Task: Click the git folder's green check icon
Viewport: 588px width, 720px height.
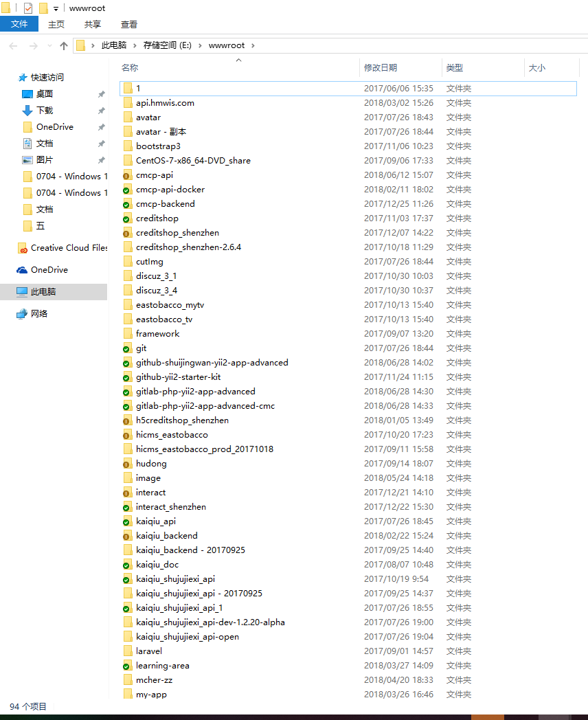Action: pos(126,350)
